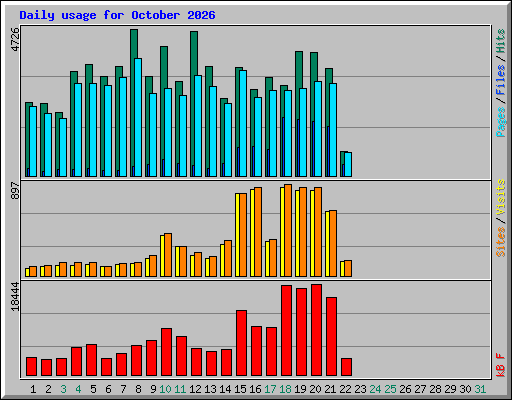The width and height of the screenshot is (512, 400).
Task: Click the 'Visits' legend label
Action: 500,198
